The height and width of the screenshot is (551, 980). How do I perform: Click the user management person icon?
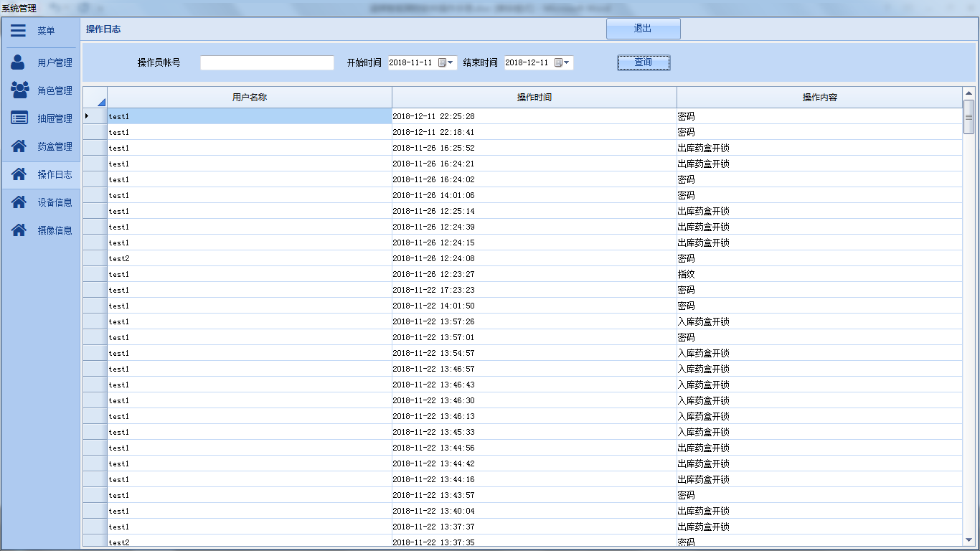(x=18, y=62)
